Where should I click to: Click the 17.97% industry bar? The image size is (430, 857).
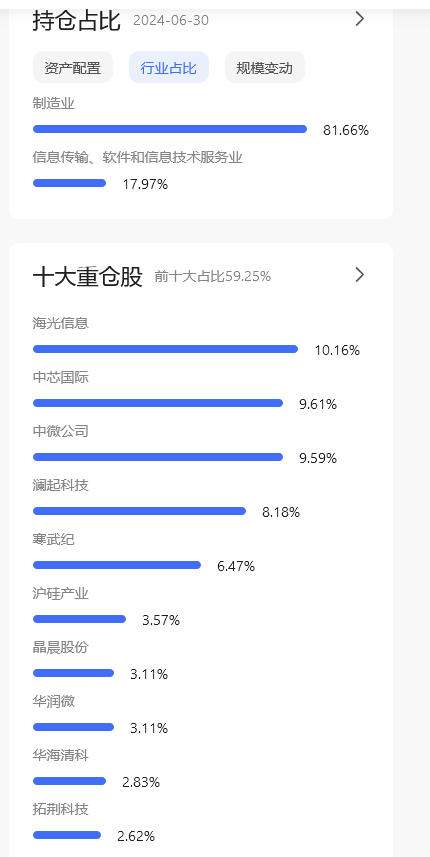pyautogui.click(x=69, y=183)
